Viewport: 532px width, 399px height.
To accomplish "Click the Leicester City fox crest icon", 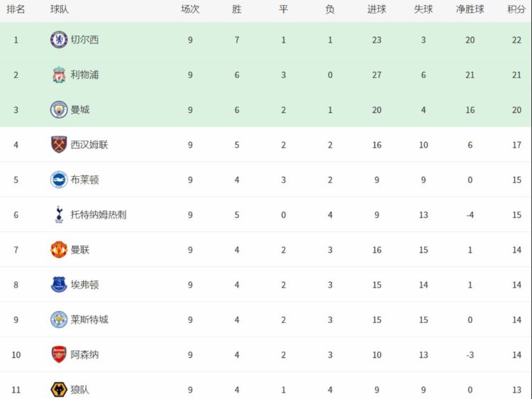I will pyautogui.click(x=59, y=319).
